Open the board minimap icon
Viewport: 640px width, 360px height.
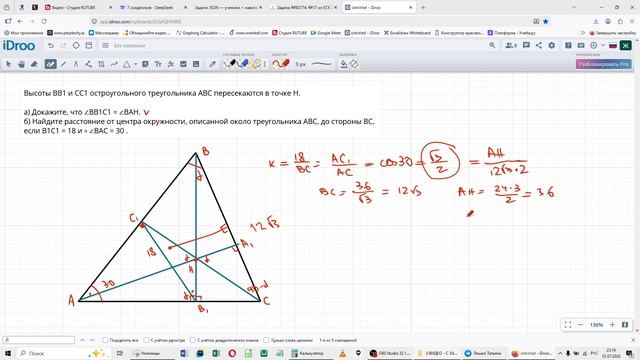tap(625, 325)
